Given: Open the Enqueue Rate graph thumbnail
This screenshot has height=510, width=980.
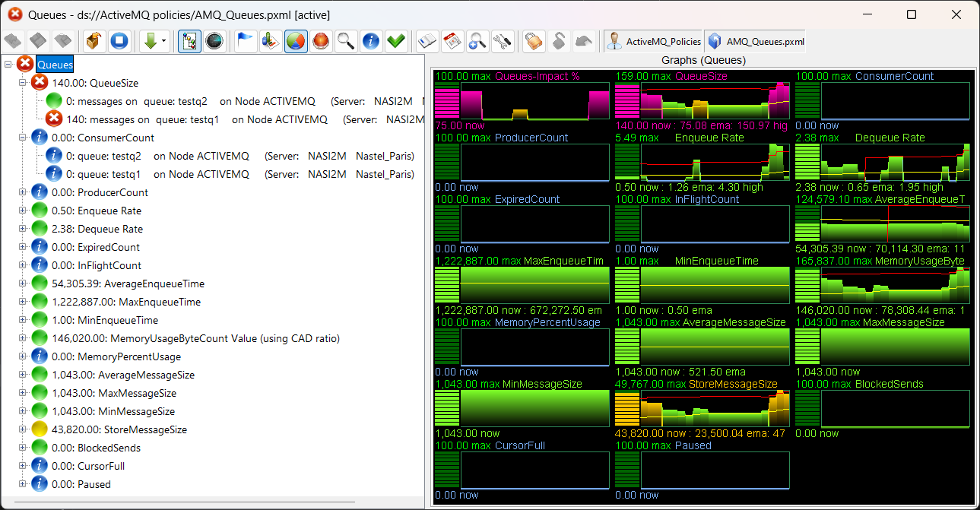Looking at the screenshot, I should [702, 162].
